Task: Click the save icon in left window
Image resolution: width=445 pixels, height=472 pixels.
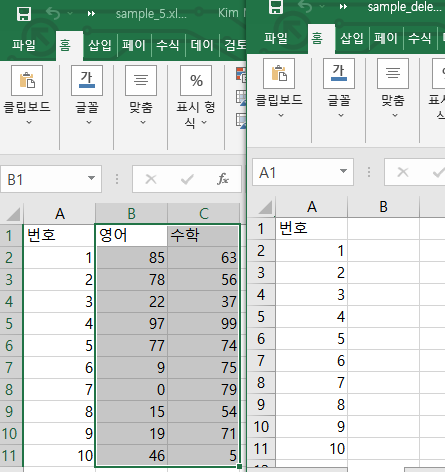Action: coord(24,14)
